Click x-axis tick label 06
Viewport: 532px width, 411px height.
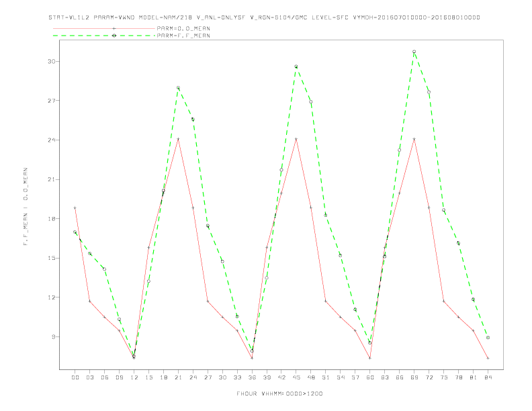(x=105, y=377)
